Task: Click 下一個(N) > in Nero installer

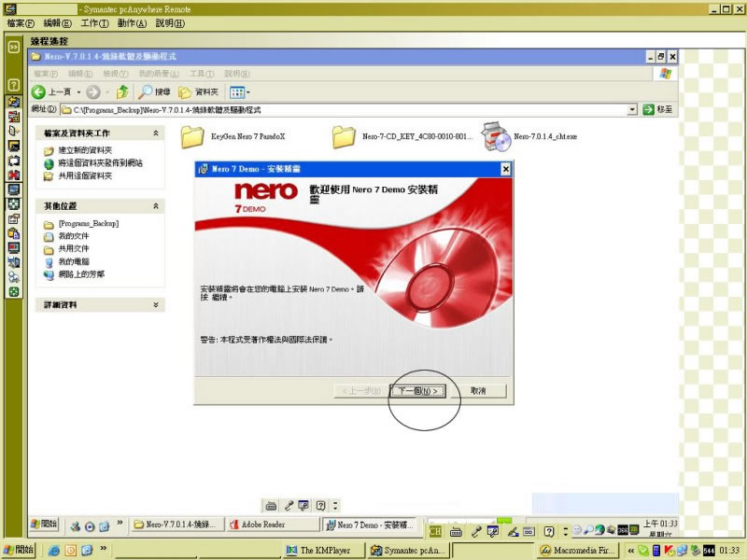Action: coord(417,391)
